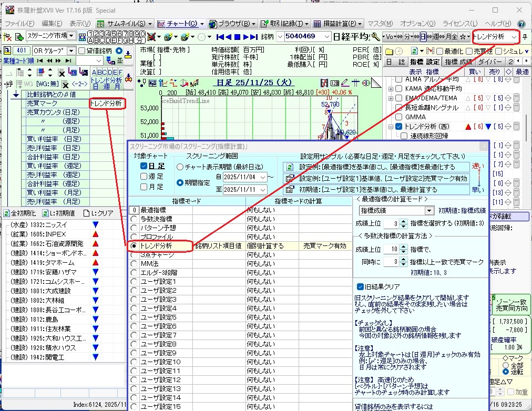Click the stop playback square button

[237, 37]
